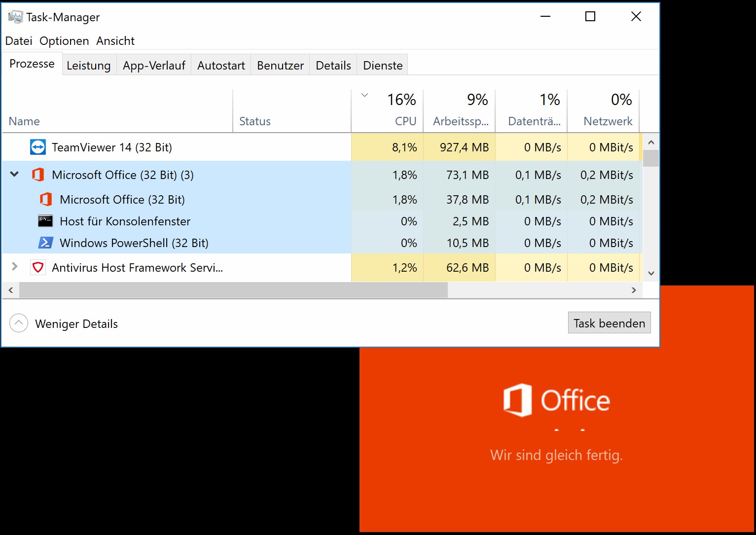Open the Optionen menu
Screen dimensions: 756x535
click(x=64, y=41)
